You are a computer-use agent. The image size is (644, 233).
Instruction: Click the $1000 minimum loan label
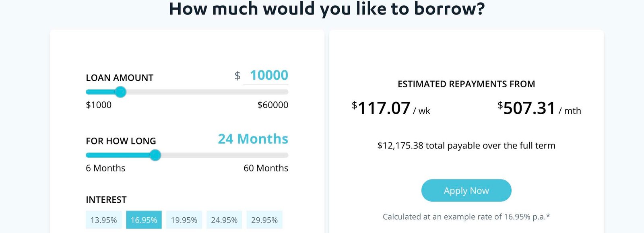pos(99,105)
